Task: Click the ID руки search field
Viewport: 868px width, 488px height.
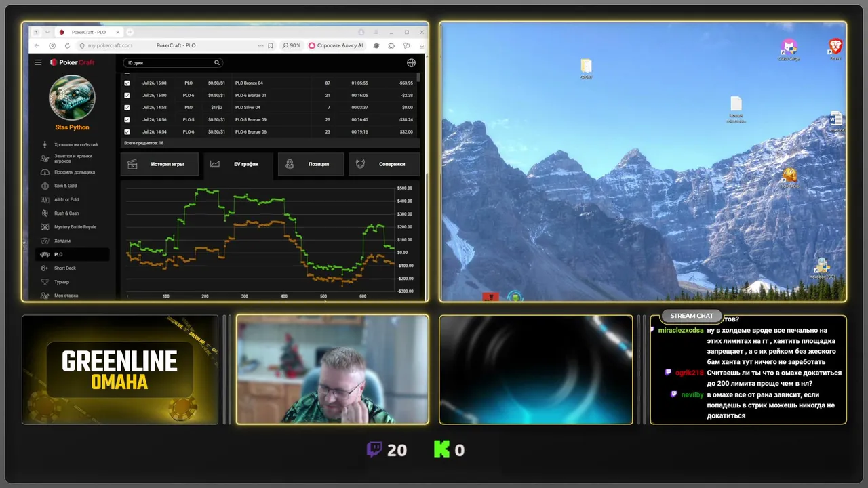Action: pos(173,62)
